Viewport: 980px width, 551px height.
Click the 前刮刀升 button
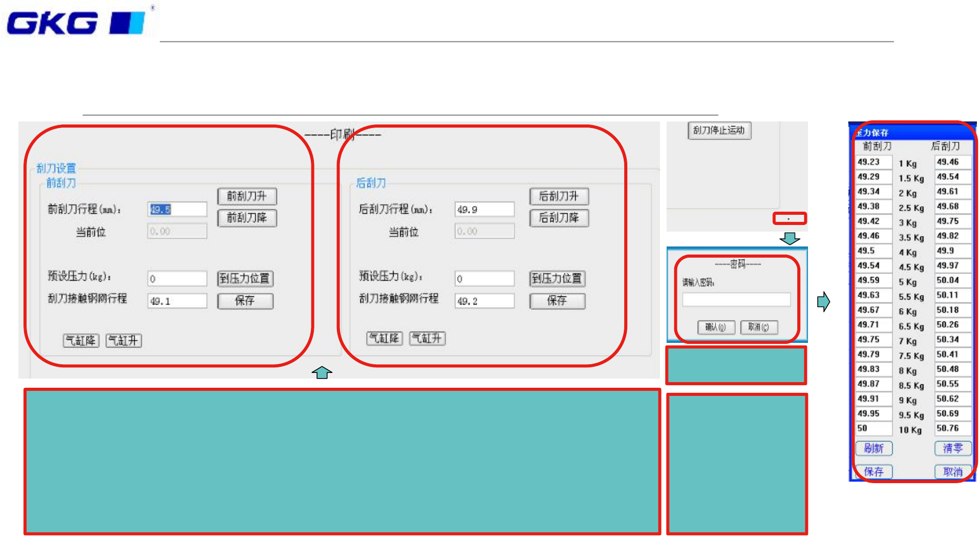pyautogui.click(x=247, y=196)
